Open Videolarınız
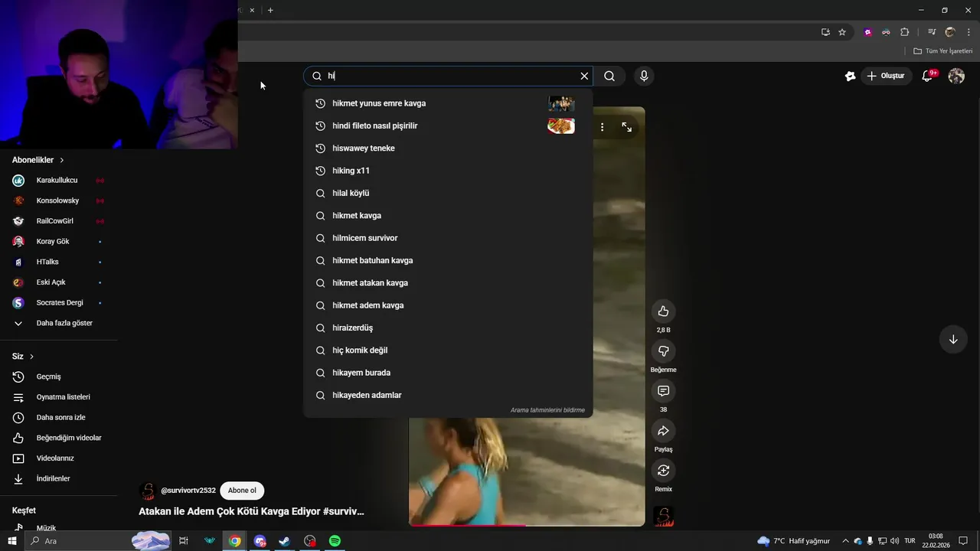This screenshot has width=980, height=551. 58,458
